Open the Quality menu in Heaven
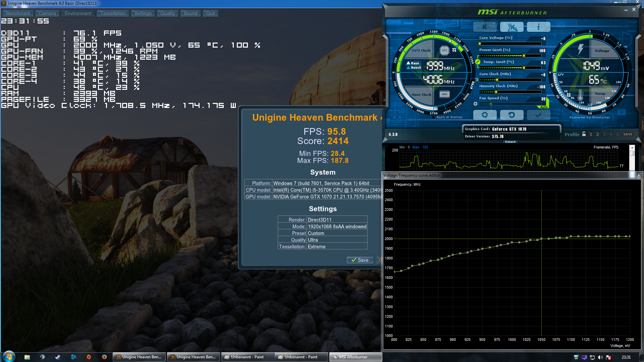The height and width of the screenshot is (362, 644). 167,13
